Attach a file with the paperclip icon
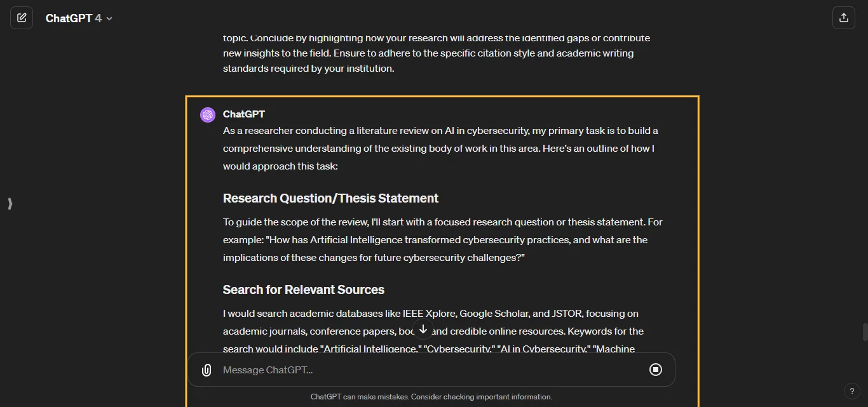The width and height of the screenshot is (868, 407). pyautogui.click(x=207, y=370)
